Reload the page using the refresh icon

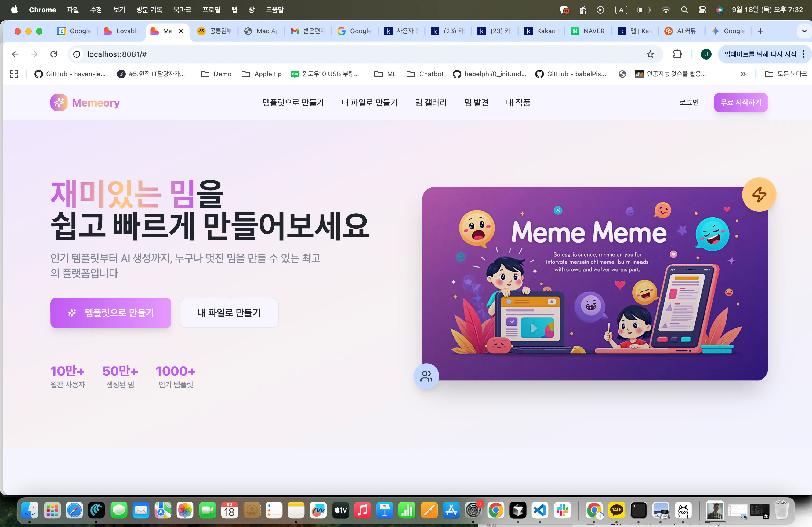coord(53,54)
